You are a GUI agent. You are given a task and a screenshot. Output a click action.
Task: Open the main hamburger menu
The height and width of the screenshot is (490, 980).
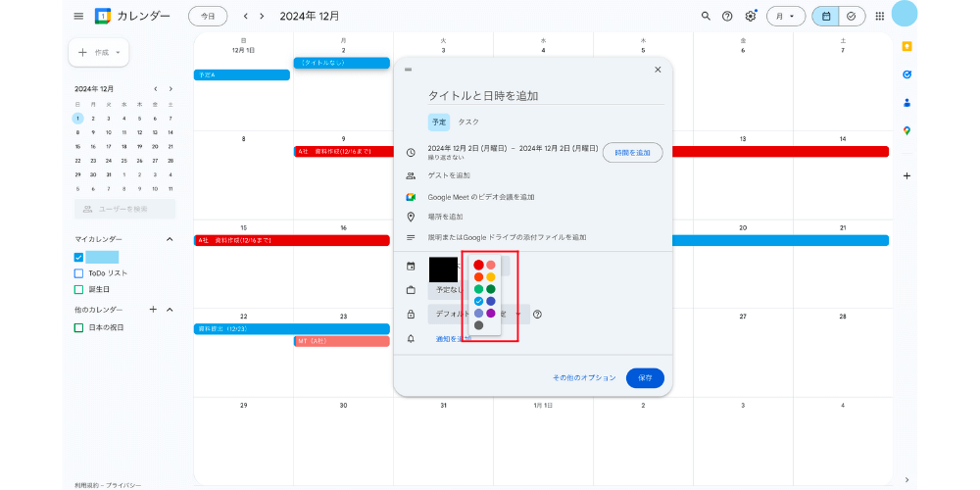pos(78,17)
